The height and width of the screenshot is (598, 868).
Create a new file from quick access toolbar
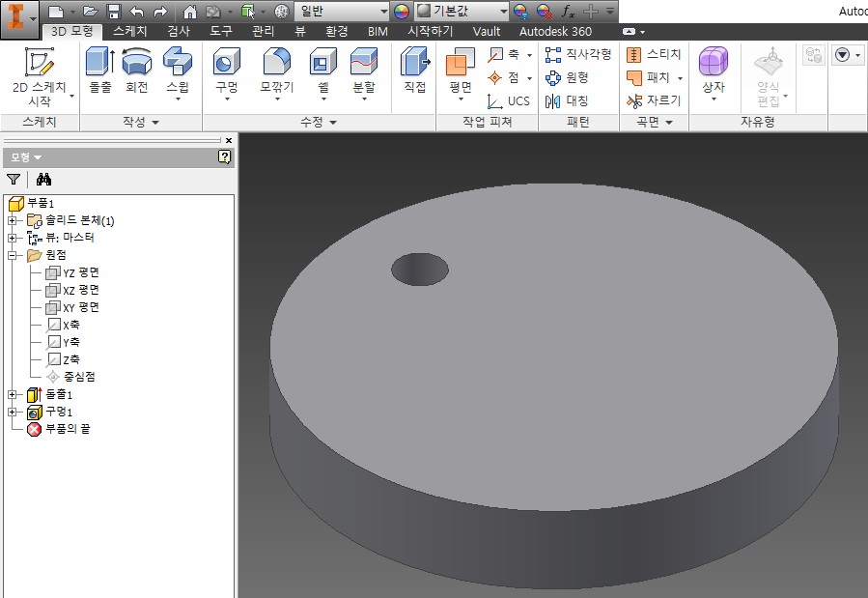tap(56, 11)
